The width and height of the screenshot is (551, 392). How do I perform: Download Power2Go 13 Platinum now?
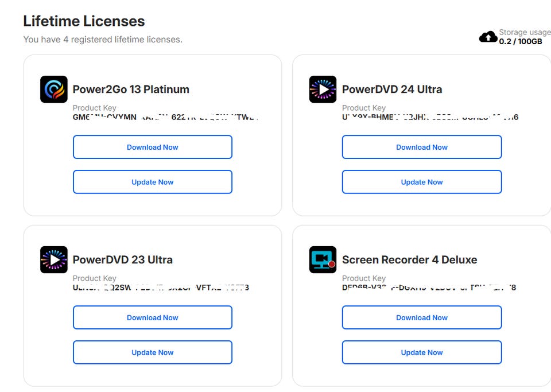[153, 147]
